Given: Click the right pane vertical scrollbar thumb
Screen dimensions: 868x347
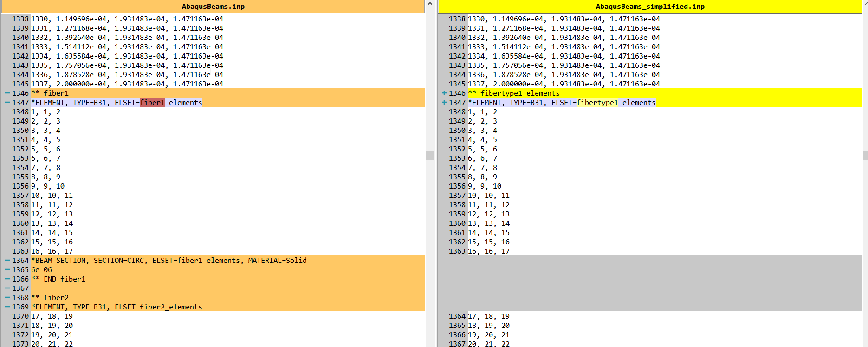Looking at the screenshot, I should pos(865,155).
